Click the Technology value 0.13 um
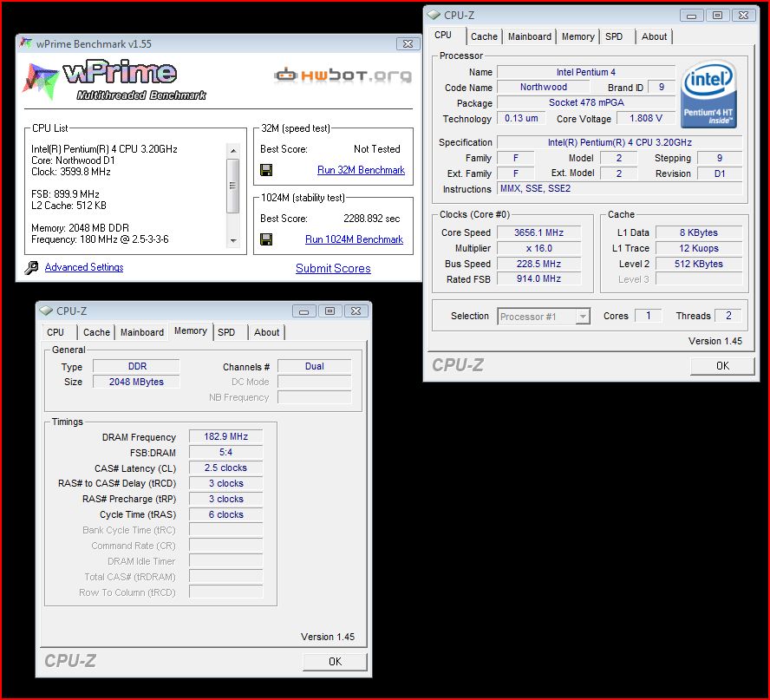770x700 pixels. 521,118
